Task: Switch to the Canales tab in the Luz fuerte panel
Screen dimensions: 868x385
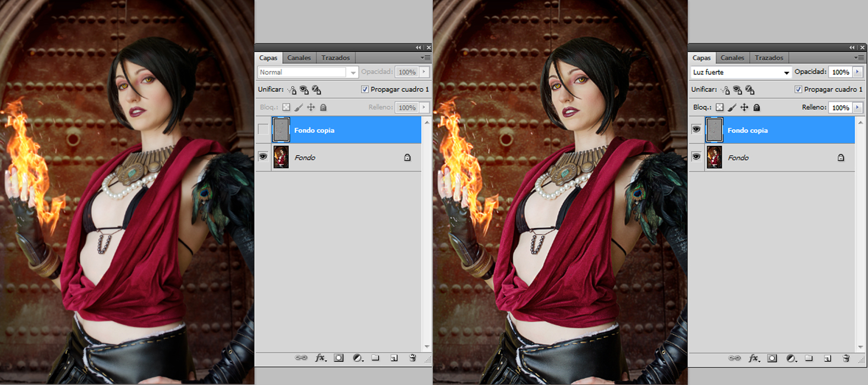Action: tap(732, 58)
